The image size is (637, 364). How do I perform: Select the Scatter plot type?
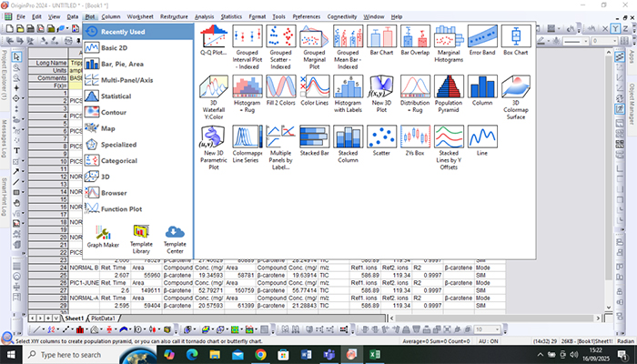(x=381, y=140)
